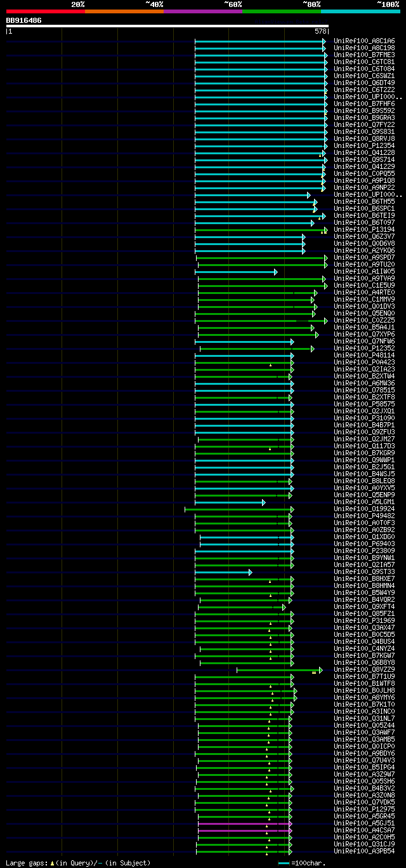Select the label UniRef100_P69403
The height and width of the screenshot is (868, 406).
(364, 544)
